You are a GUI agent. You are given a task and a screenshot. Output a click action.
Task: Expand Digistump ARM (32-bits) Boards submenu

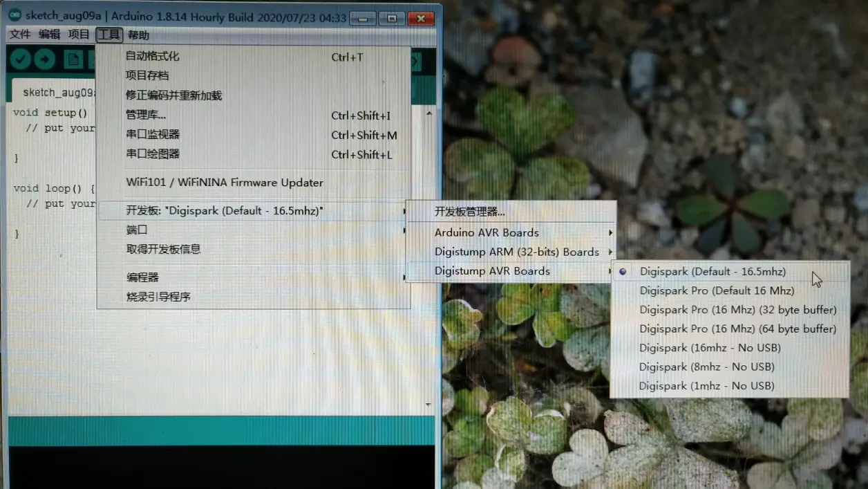511,252
